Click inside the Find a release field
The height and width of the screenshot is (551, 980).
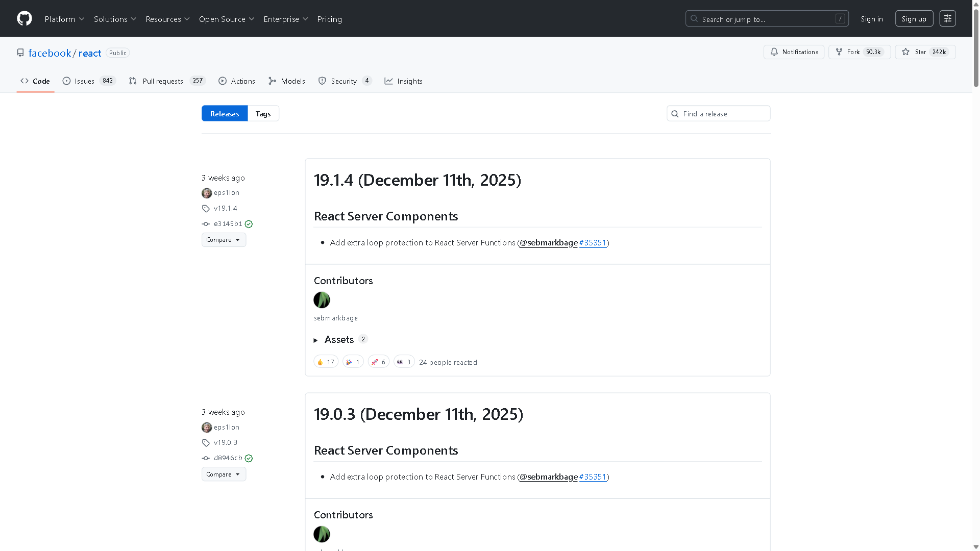[718, 113]
